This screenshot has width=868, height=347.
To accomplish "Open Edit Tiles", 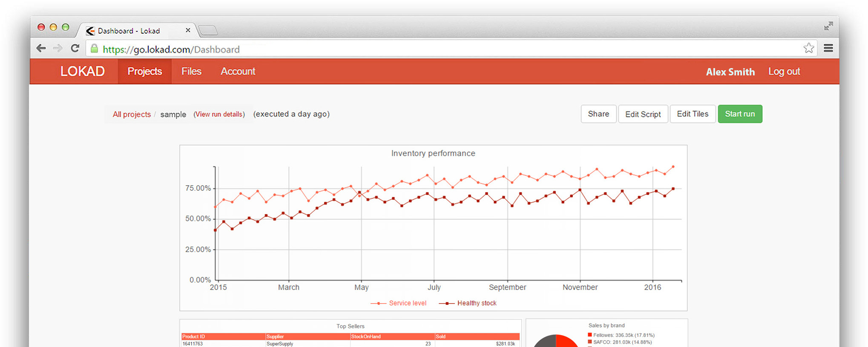I will pyautogui.click(x=693, y=114).
